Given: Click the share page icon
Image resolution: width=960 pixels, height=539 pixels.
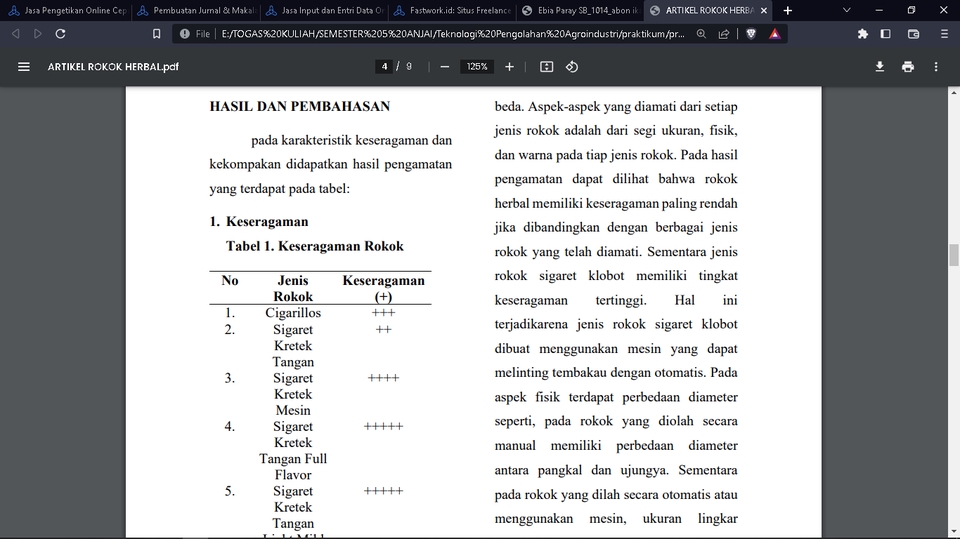Looking at the screenshot, I should (724, 34).
